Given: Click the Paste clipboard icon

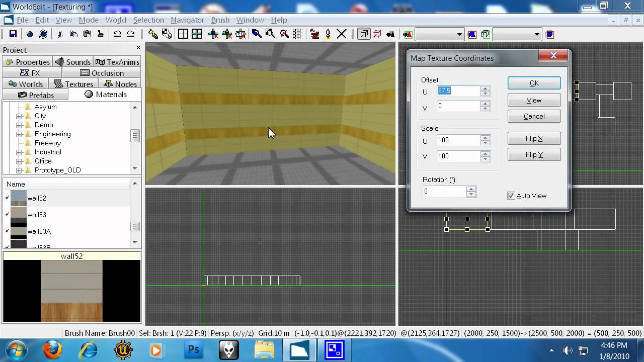Looking at the screenshot, I should [x=87, y=34].
